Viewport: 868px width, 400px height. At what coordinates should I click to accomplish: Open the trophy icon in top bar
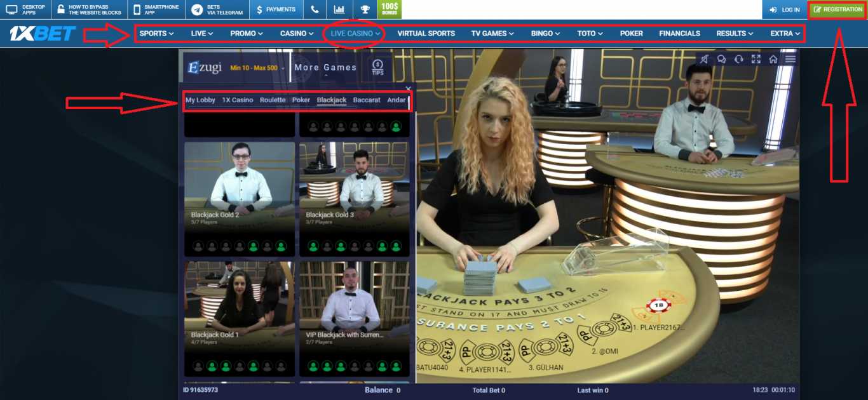click(365, 10)
